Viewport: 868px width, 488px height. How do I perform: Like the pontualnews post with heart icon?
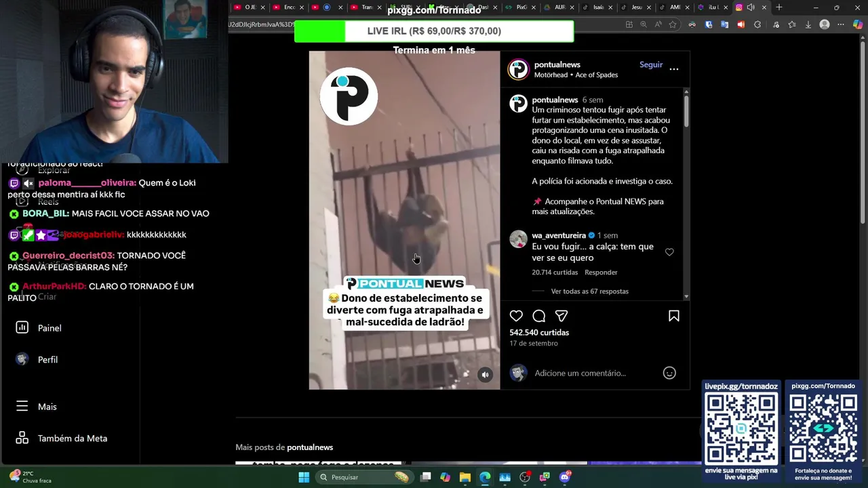tap(516, 316)
